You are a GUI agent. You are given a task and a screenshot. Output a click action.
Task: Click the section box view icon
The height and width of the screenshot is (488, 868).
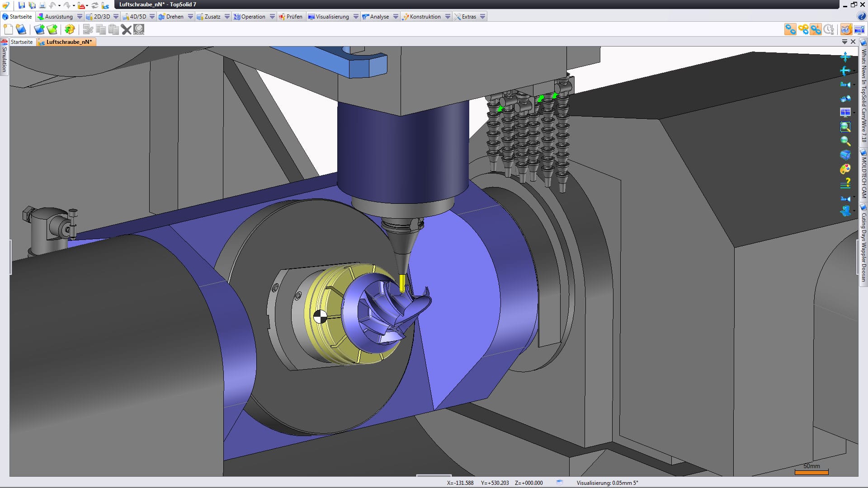click(x=845, y=155)
